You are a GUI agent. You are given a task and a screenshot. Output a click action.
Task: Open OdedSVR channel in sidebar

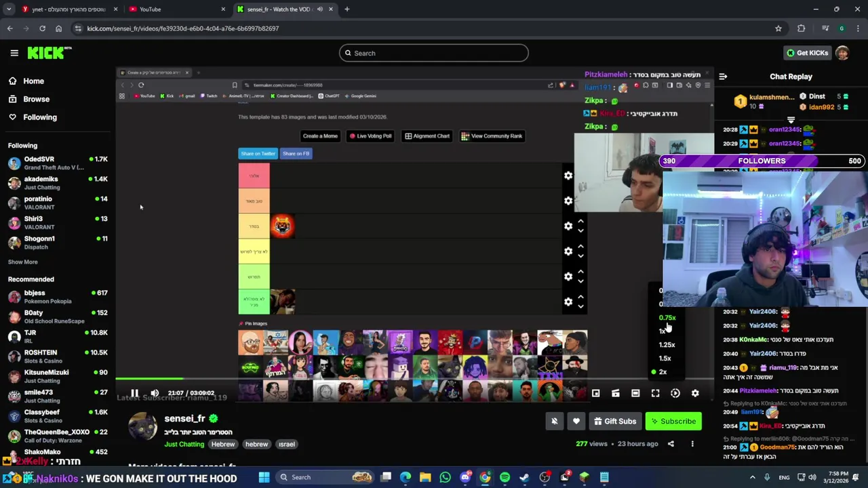58,163
